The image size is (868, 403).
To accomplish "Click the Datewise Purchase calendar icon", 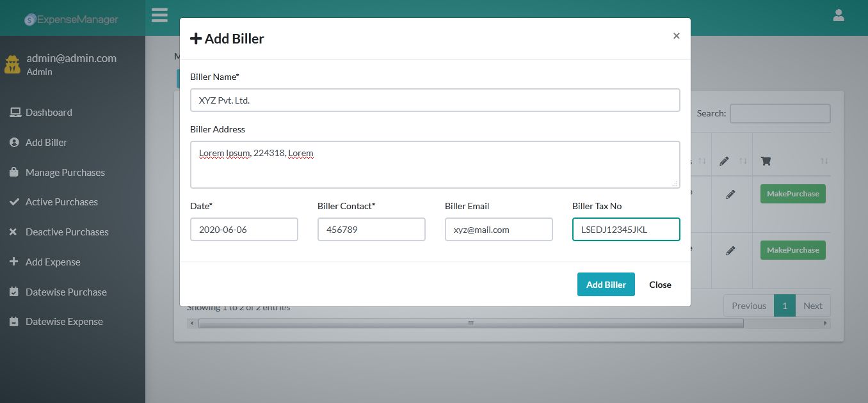I will (14, 292).
